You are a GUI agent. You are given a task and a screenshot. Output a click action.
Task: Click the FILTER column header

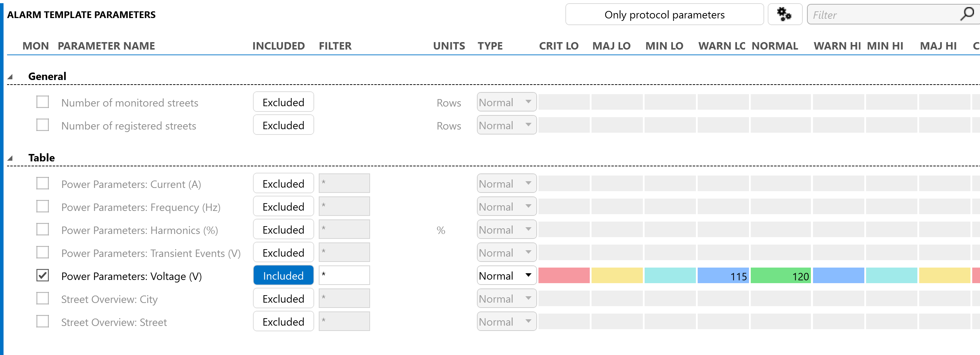pyautogui.click(x=335, y=46)
